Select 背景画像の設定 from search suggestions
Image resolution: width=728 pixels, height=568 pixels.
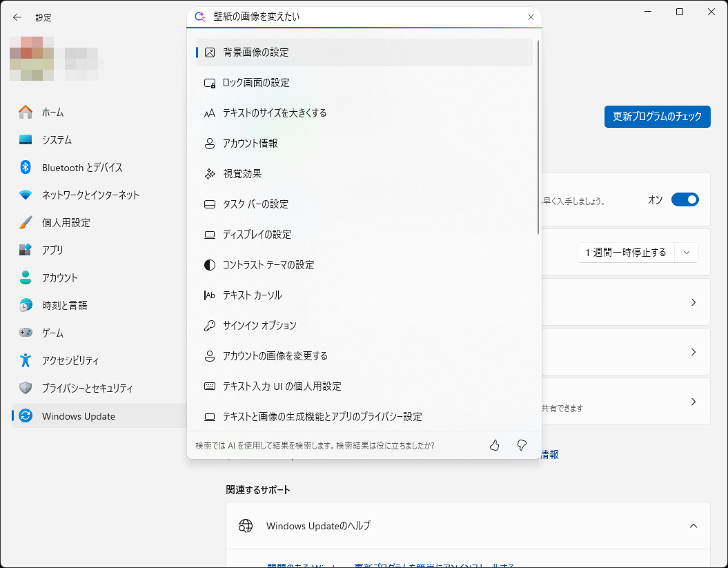(x=262, y=52)
